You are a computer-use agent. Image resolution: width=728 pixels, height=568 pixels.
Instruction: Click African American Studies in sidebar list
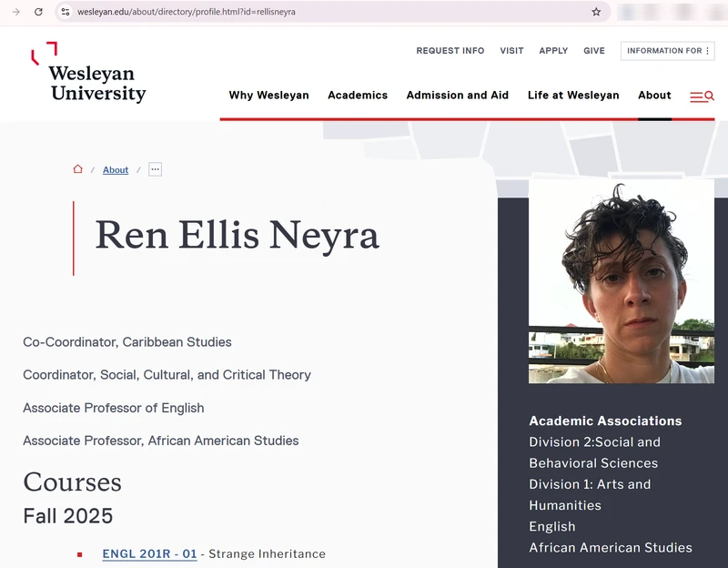coord(611,548)
